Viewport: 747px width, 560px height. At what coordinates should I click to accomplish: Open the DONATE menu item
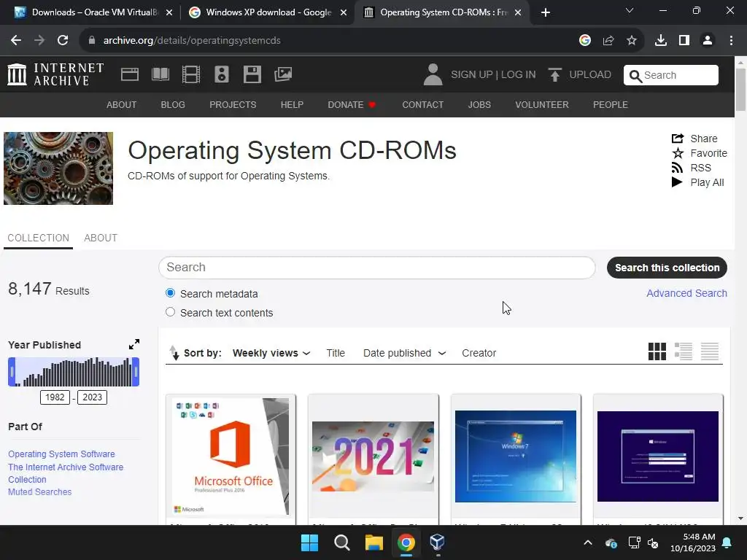pyautogui.click(x=352, y=105)
